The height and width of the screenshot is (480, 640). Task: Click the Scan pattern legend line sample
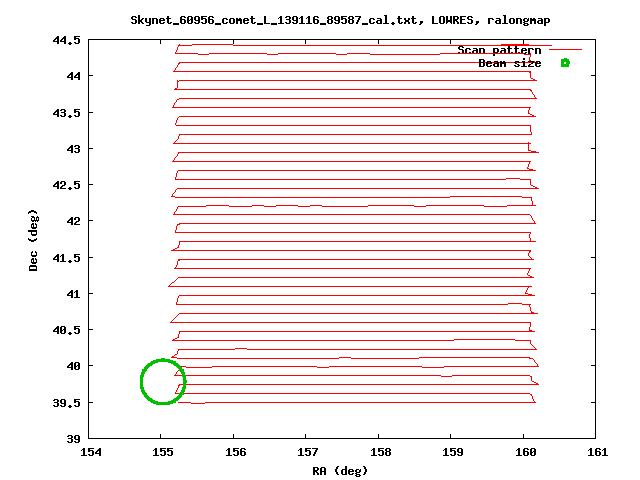pos(565,49)
